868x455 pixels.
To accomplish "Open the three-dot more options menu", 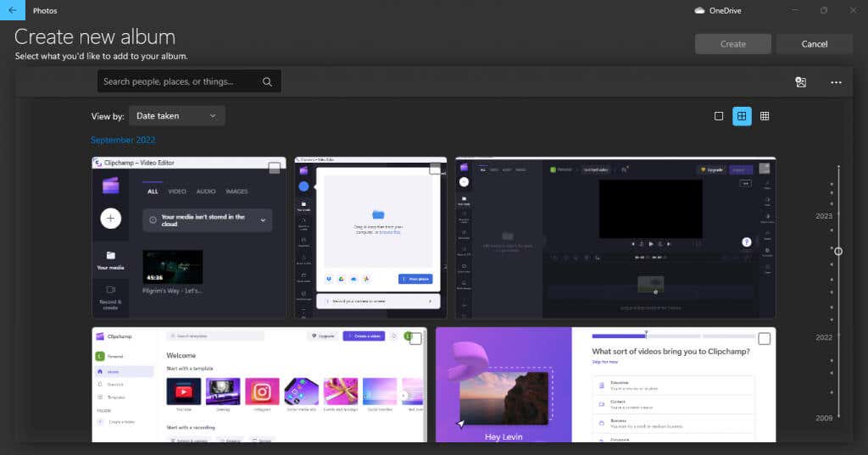I will [836, 82].
